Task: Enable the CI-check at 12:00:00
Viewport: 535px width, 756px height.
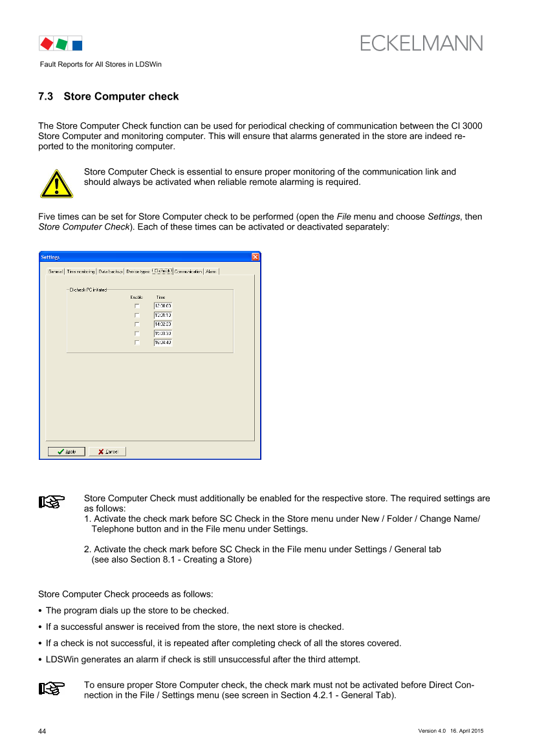Action: tap(137, 306)
